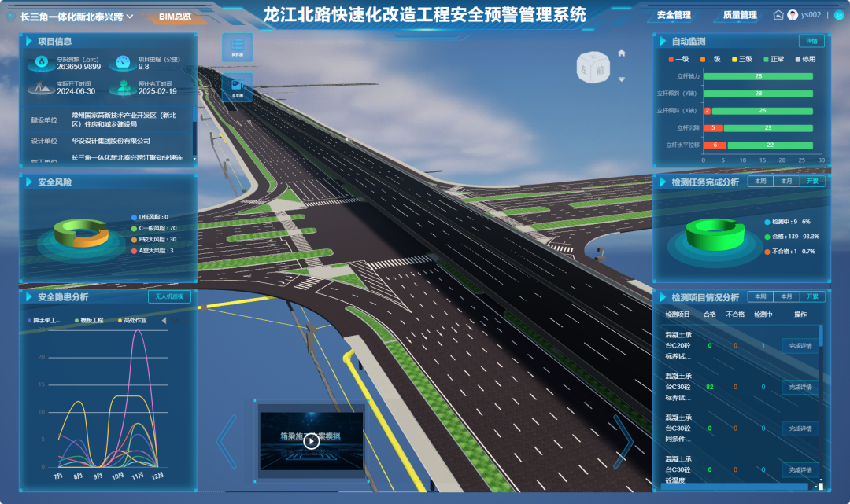The height and width of the screenshot is (504, 850).
Task: Click the total investment icon
Action: pos(41,62)
